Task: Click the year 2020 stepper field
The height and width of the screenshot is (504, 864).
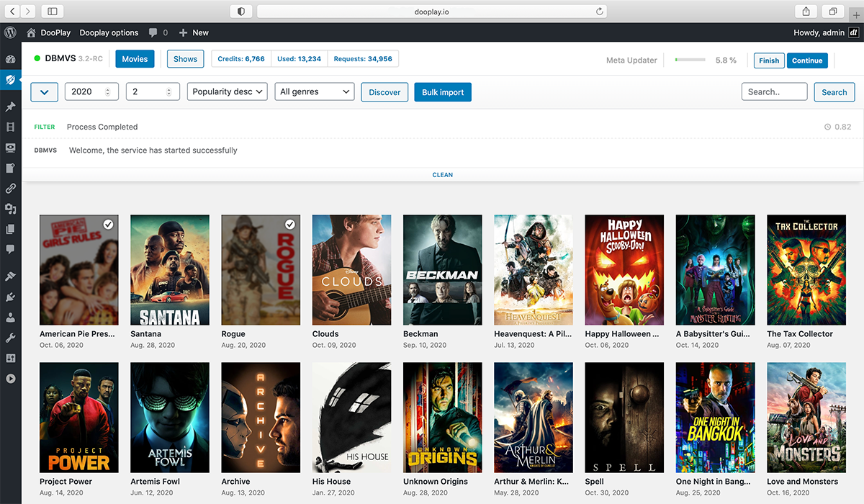Action: 92,92
